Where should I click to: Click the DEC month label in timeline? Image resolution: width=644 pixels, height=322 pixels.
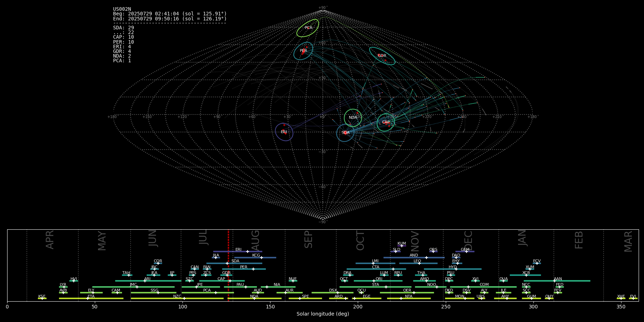468,240
